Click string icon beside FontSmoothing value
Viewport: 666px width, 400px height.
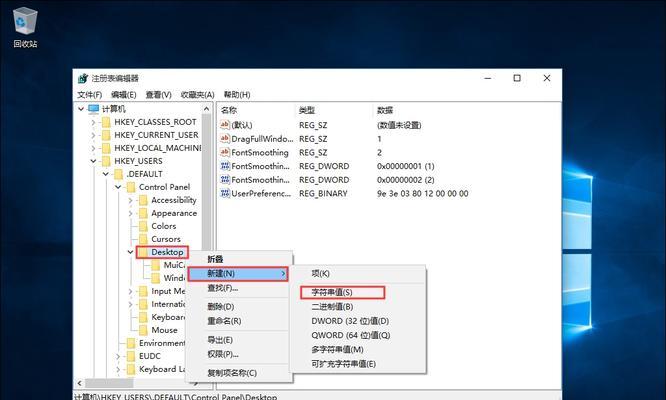225,152
